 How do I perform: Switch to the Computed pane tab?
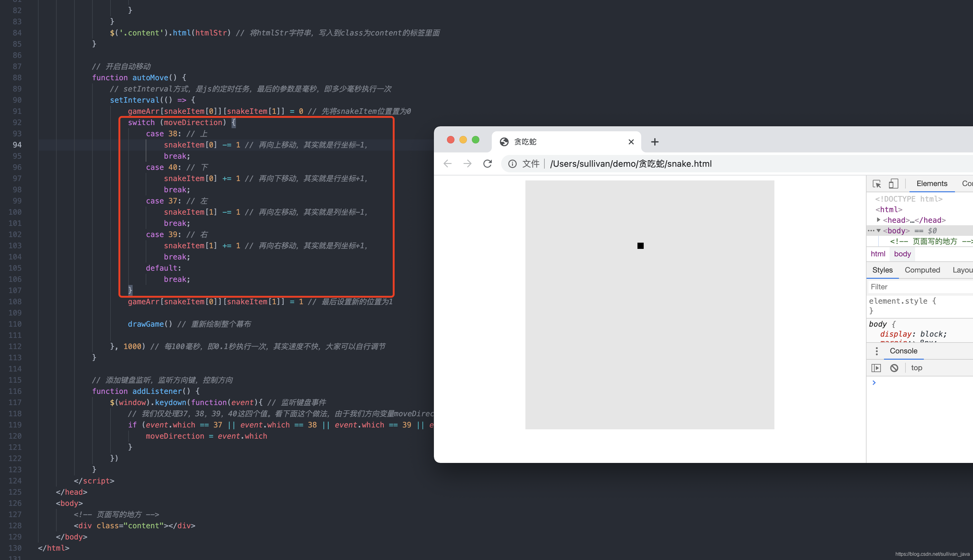click(922, 270)
